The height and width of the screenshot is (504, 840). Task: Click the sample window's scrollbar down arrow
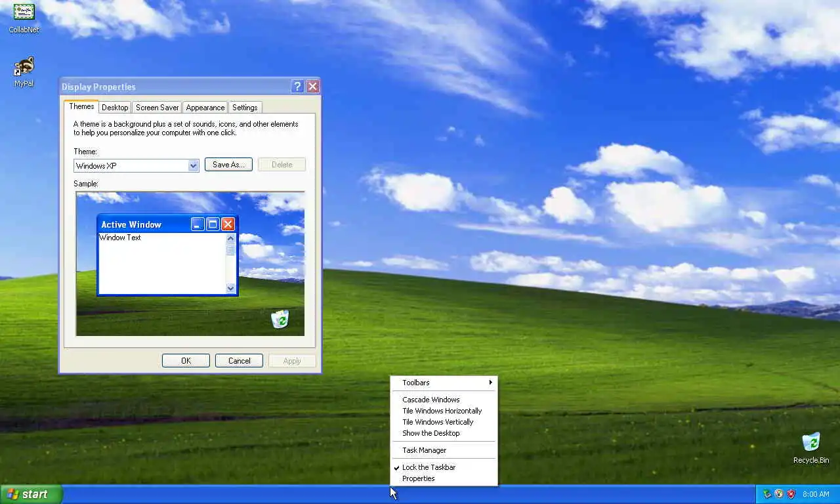click(x=230, y=288)
